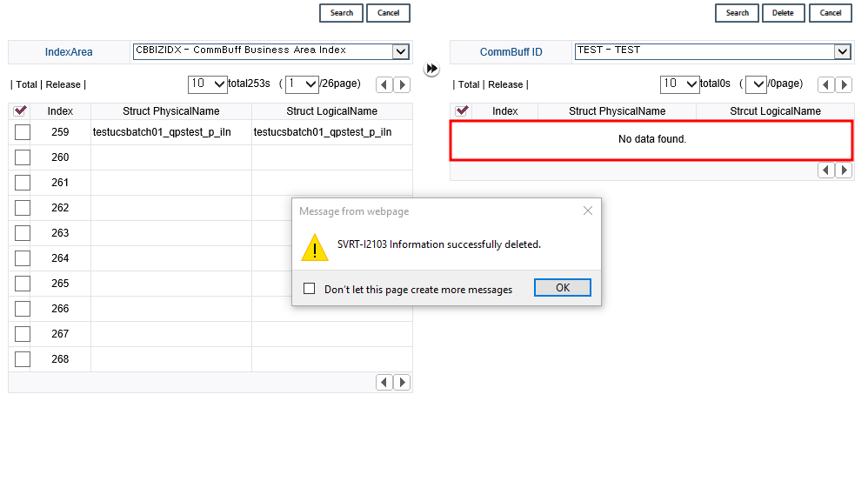Open left panel page number dropdown

point(302,84)
